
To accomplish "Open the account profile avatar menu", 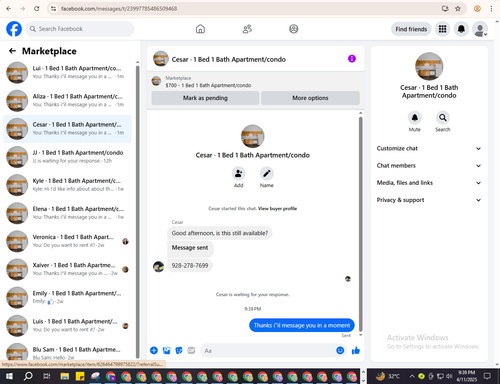I will pyautogui.click(x=480, y=29).
